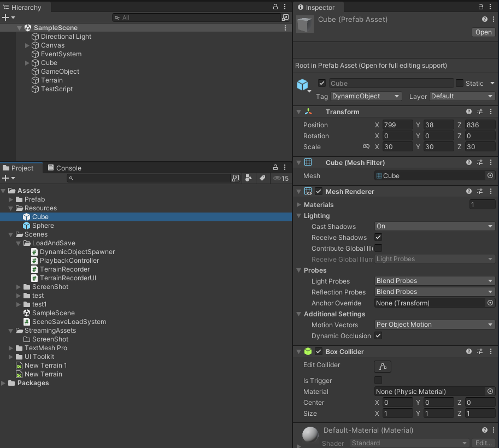Image resolution: width=499 pixels, height=448 pixels.
Task: Enable the Static checkbox
Action: point(459,83)
